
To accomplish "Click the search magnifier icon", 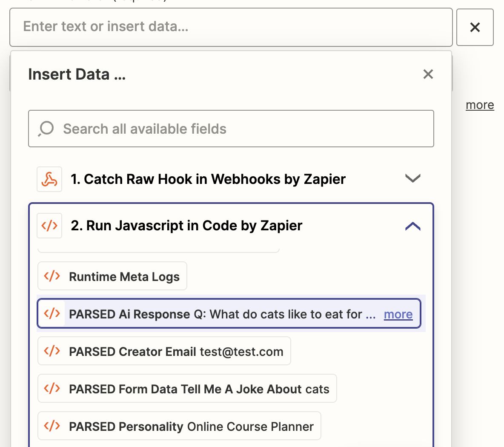I will coord(46,129).
